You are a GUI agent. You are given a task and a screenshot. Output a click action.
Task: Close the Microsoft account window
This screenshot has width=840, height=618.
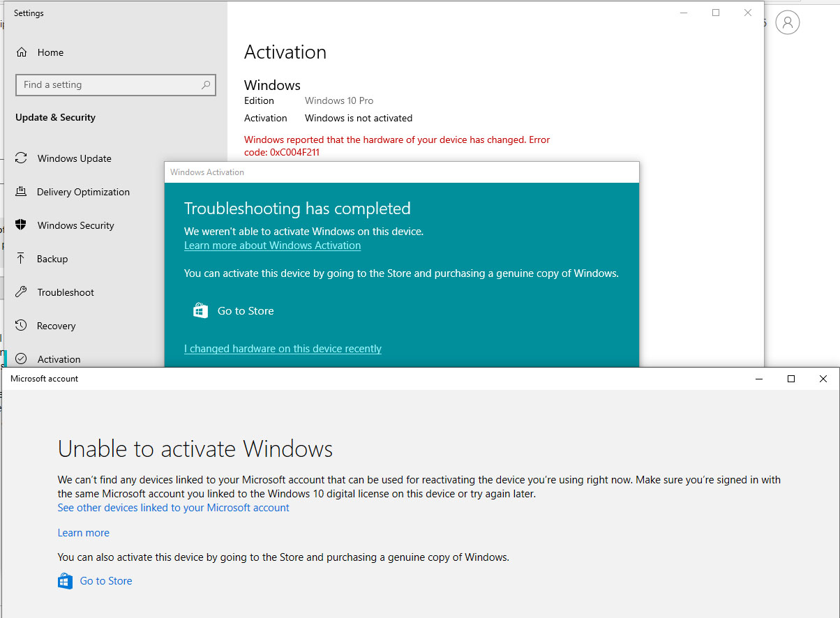click(x=823, y=379)
